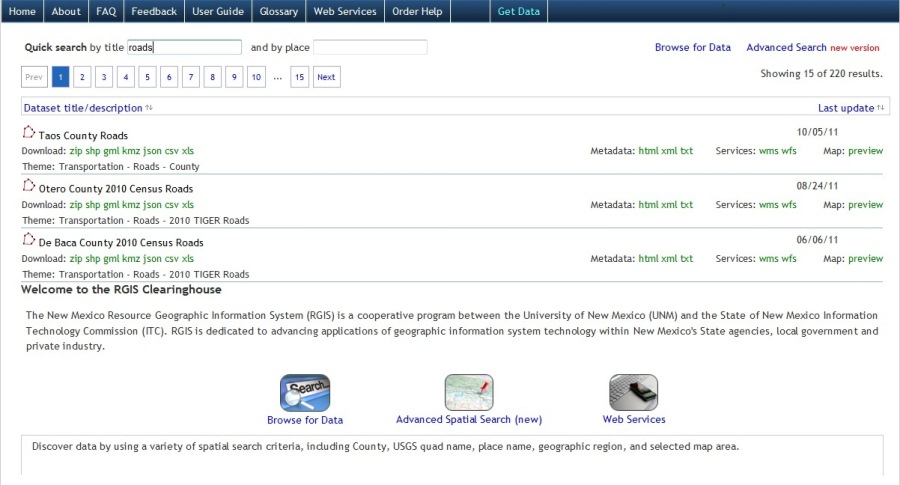Open Taos County Roads wms service
The width and height of the screenshot is (900, 485).
[769, 151]
